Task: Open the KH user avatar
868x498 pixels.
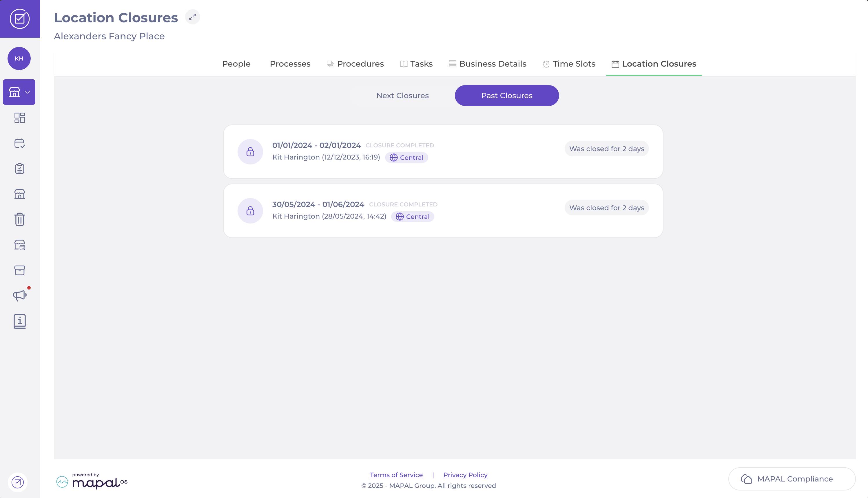Action: 19,58
